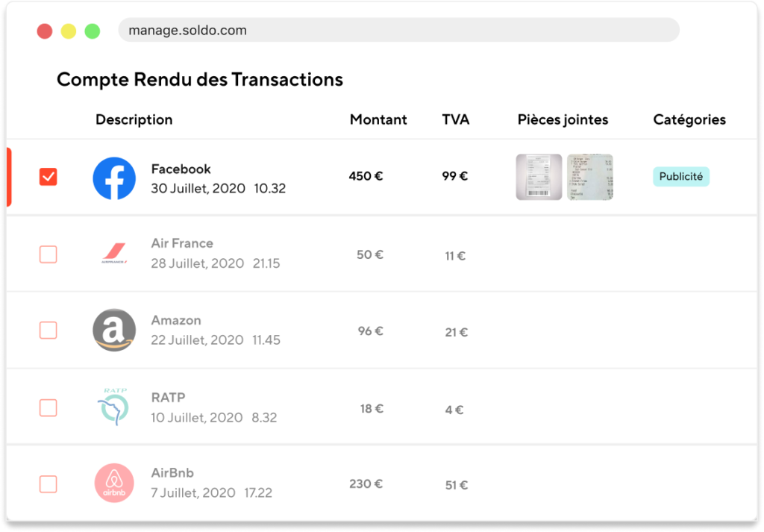Click the Montant column header
Screen dimensions: 764x532
[378, 120]
